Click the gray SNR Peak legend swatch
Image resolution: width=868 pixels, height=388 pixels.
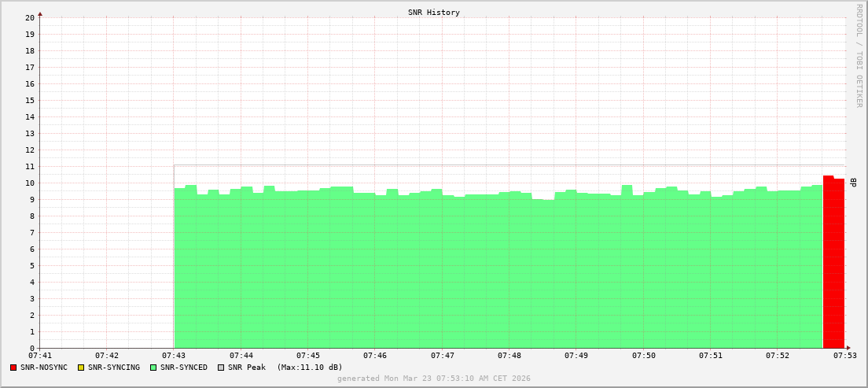(221, 368)
